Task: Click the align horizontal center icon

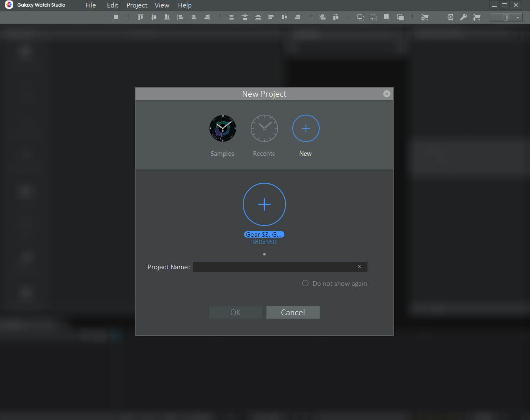Action: 194,17
